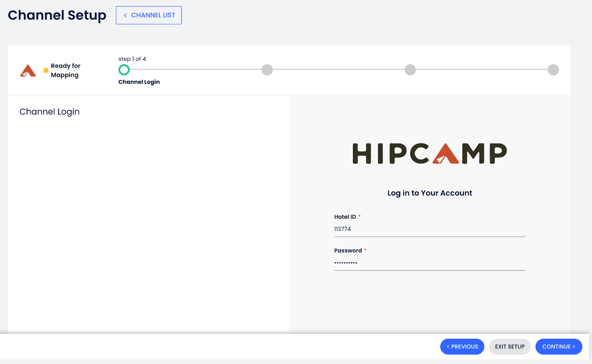The image size is (592, 364).
Task: Click the large HIPCAMP logo
Action: click(x=430, y=153)
